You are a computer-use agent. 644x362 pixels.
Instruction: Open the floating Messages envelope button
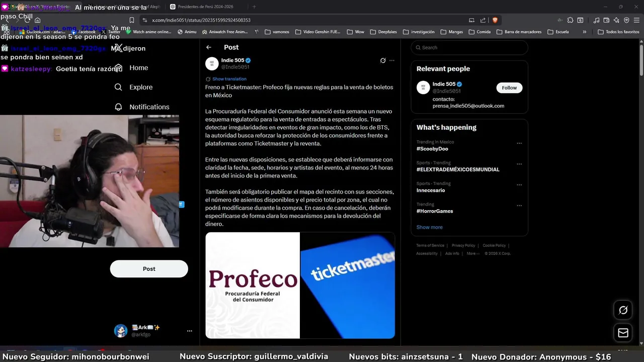tap(623, 333)
